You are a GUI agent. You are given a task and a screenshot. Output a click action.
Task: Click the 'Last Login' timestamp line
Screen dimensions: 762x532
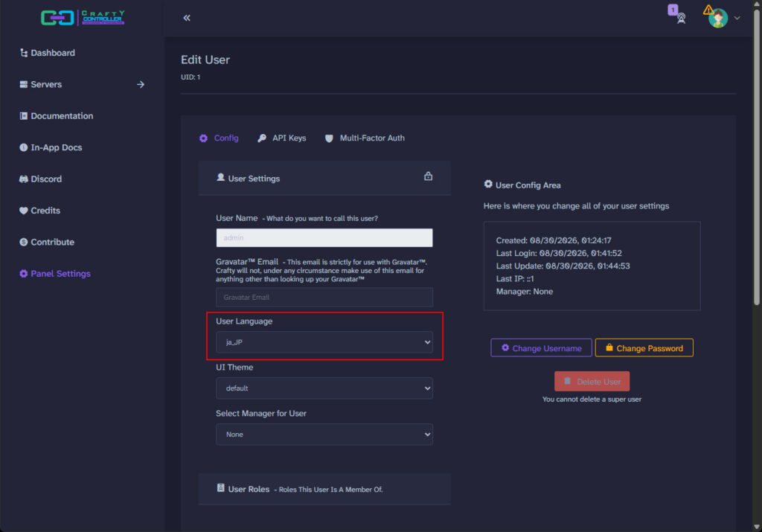click(559, 253)
